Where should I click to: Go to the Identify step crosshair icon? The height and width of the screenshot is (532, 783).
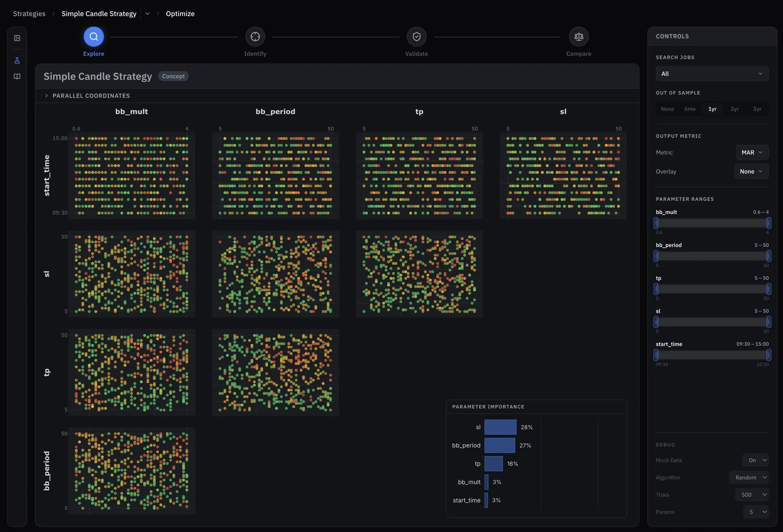[x=255, y=37]
